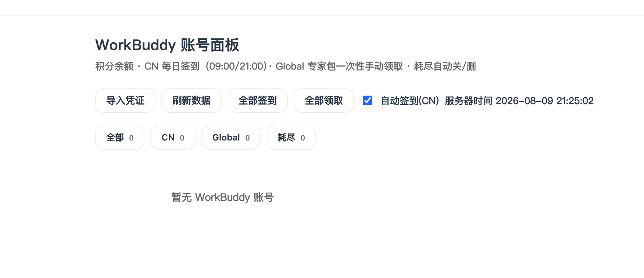Screen dimensions: 644x278
Task: Claim all packs via 全部领取
Action: click(x=324, y=100)
